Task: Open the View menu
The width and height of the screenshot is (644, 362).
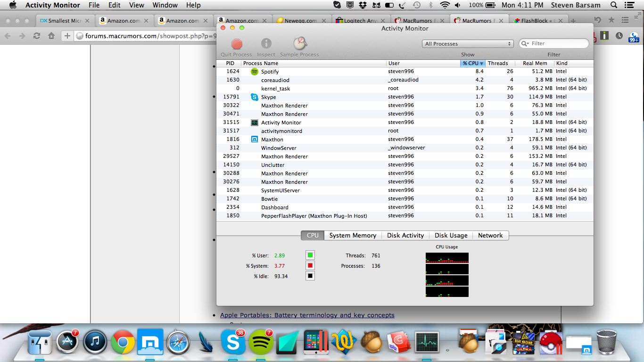Action: point(137,5)
